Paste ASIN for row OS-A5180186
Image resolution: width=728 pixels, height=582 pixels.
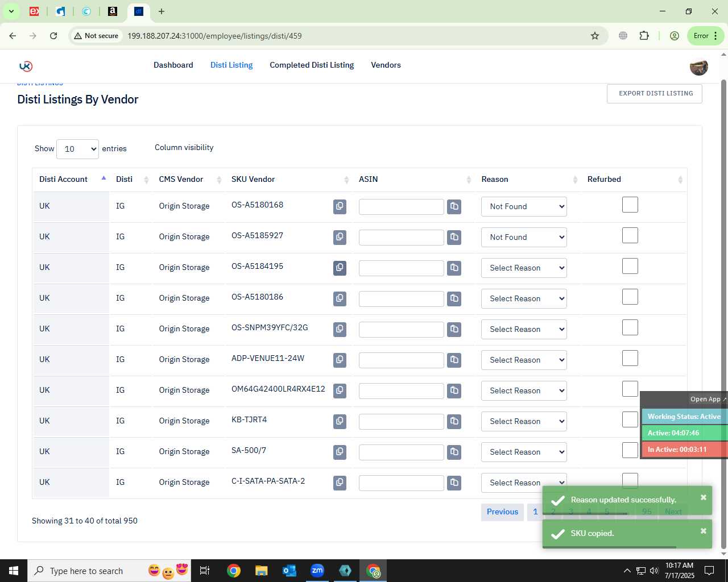point(454,298)
